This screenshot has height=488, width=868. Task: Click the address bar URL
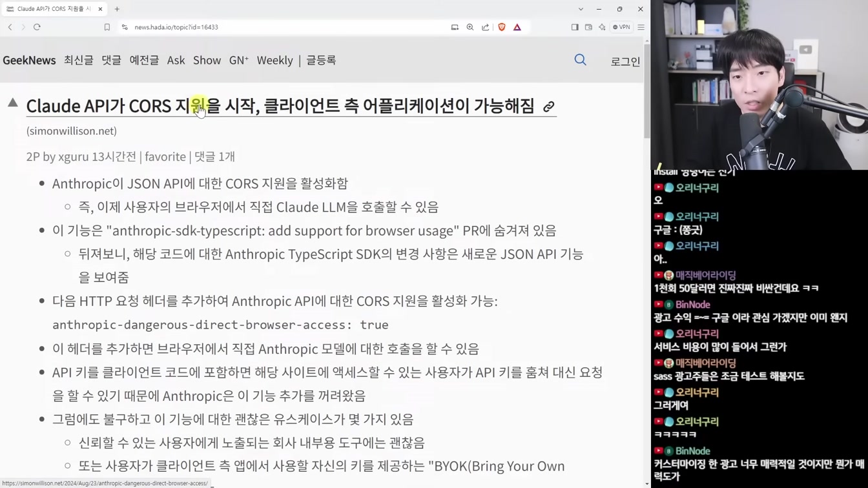[x=176, y=27]
